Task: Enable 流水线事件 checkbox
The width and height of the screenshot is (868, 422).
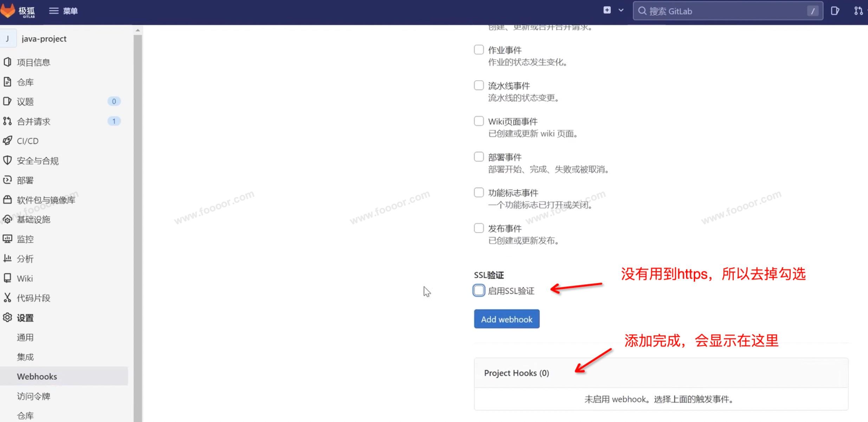Action: point(479,85)
